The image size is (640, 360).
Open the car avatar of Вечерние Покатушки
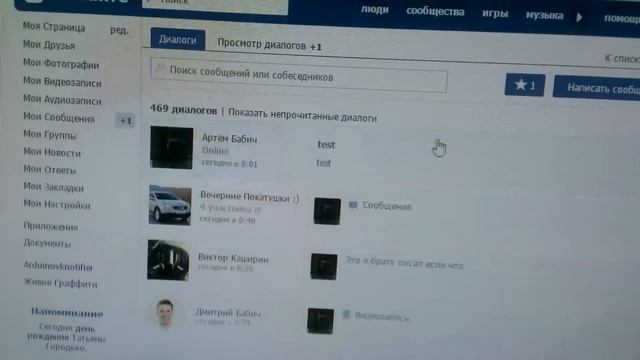(170, 205)
